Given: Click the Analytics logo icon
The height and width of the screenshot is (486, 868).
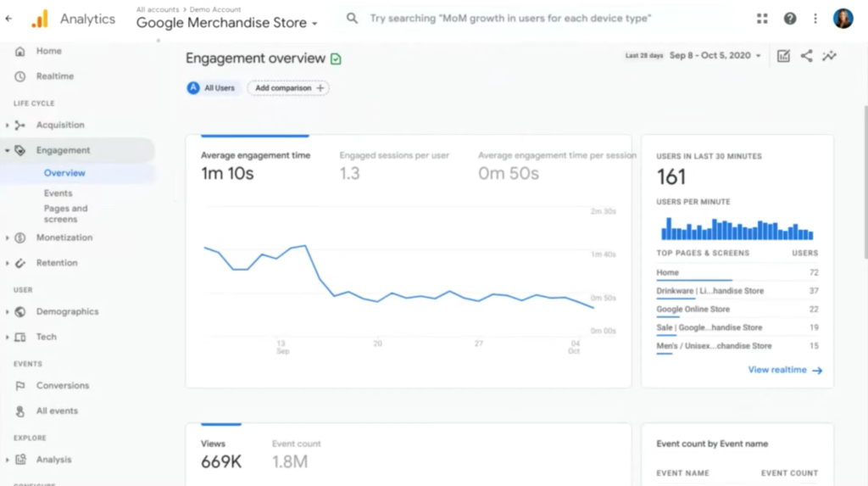Looking at the screenshot, I should (40, 19).
